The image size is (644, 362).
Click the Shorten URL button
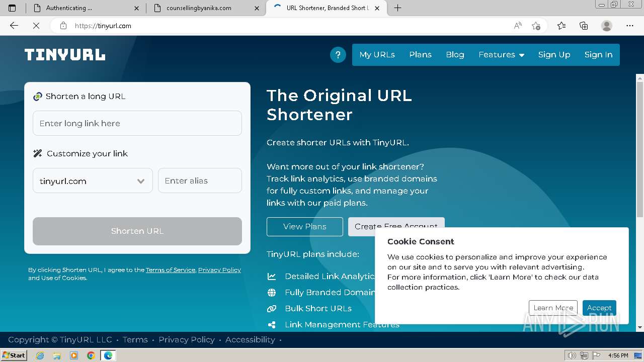(x=137, y=231)
